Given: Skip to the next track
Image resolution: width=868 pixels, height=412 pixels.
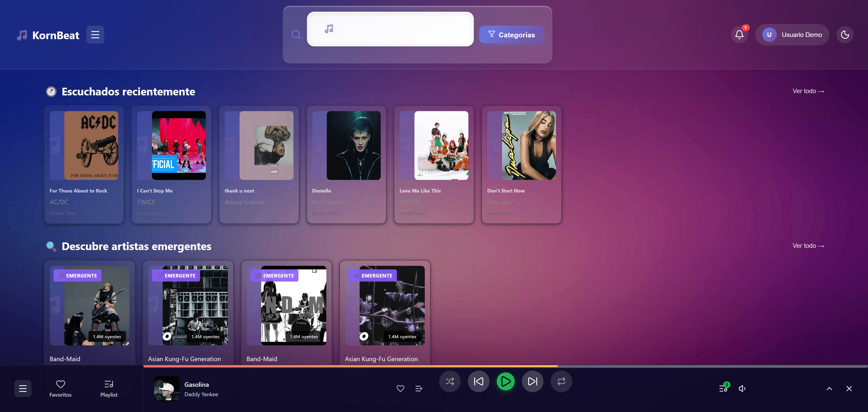Looking at the screenshot, I should point(532,381).
